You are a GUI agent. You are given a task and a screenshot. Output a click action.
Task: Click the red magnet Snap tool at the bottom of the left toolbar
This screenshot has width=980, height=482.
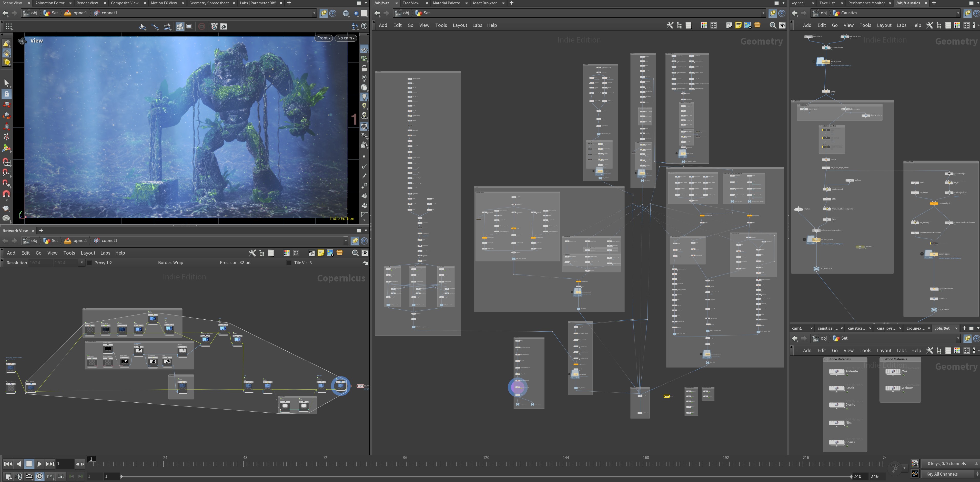pyautogui.click(x=6, y=194)
